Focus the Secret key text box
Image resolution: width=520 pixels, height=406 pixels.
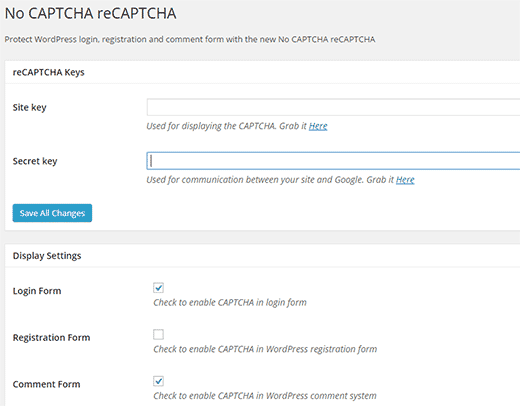(333, 161)
